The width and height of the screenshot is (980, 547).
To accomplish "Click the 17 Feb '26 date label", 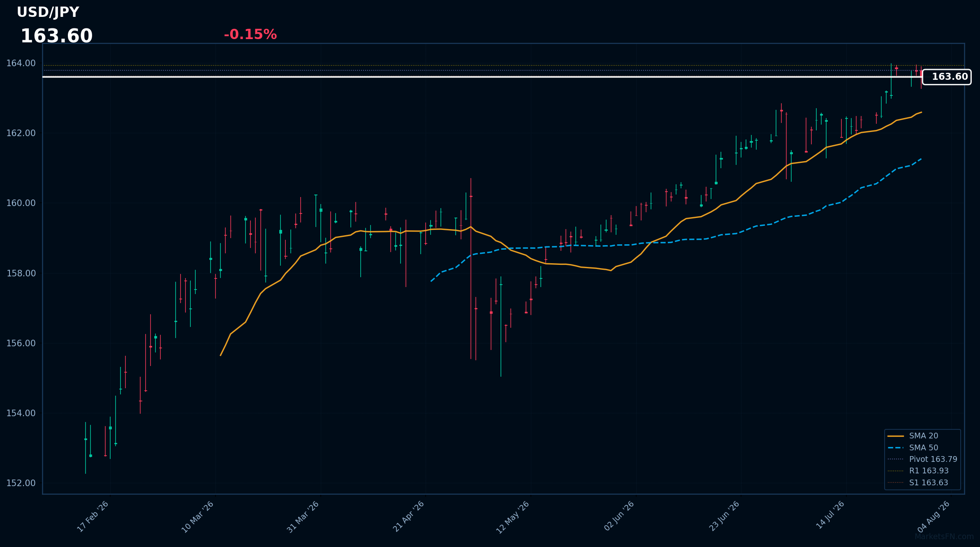I will pos(93,517).
